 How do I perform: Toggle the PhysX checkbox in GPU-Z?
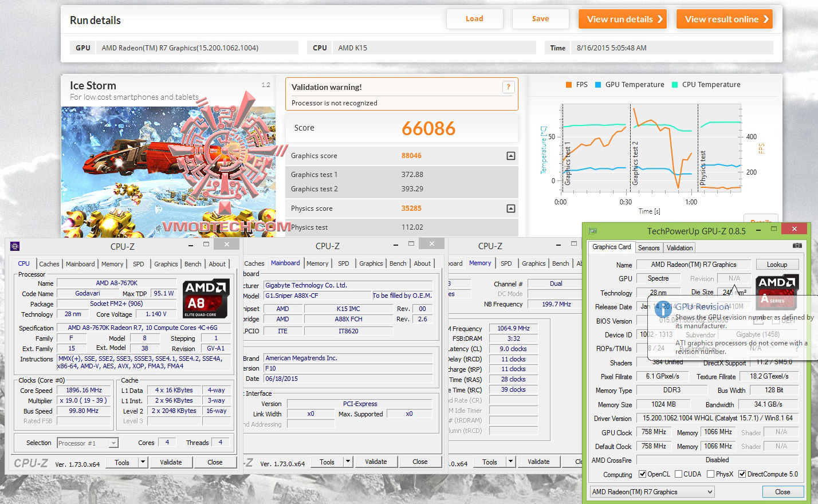[710, 474]
